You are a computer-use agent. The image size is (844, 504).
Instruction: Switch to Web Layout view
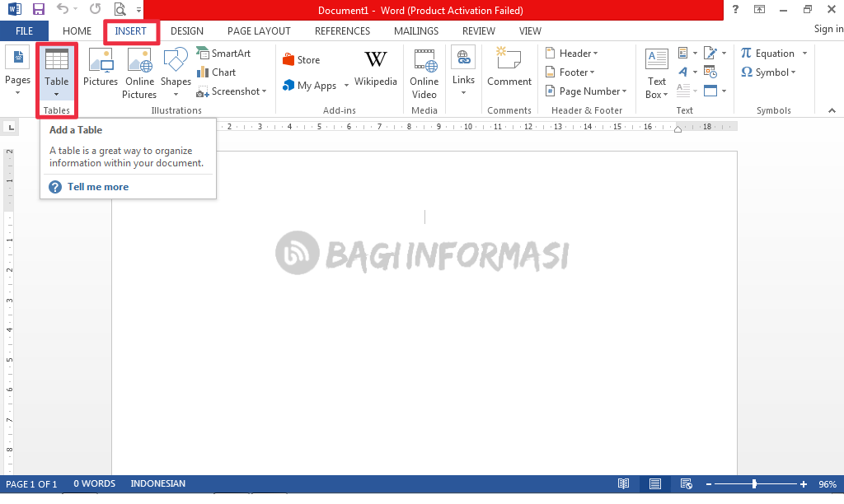[x=687, y=483]
